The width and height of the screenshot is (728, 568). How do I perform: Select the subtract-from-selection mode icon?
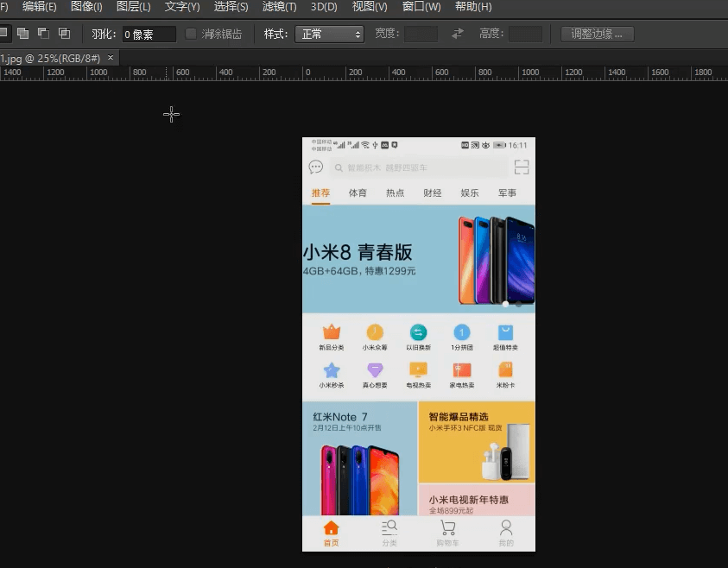tap(43, 34)
